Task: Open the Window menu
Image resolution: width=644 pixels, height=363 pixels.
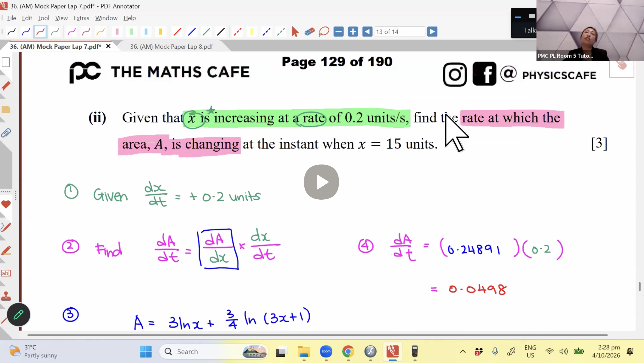Action: coord(106,18)
